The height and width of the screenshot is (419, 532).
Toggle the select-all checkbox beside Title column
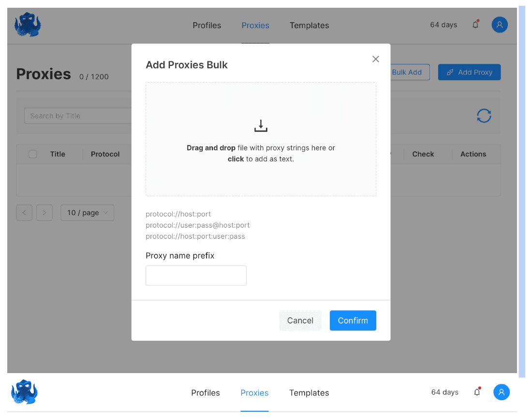pos(33,154)
